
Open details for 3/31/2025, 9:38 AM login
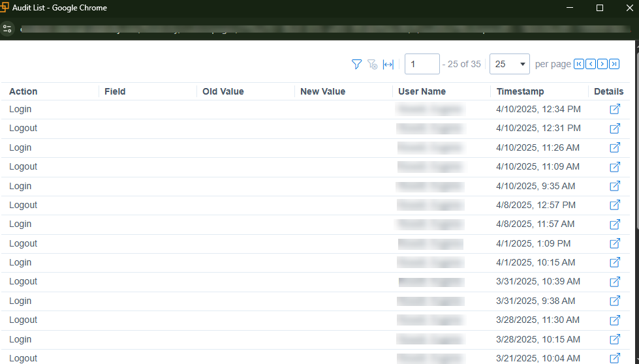(x=615, y=301)
